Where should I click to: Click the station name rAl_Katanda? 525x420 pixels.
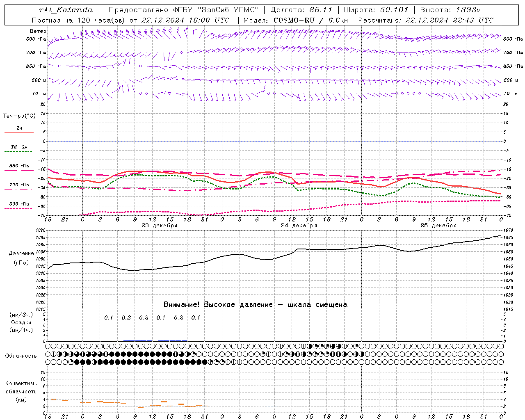pos(66,10)
